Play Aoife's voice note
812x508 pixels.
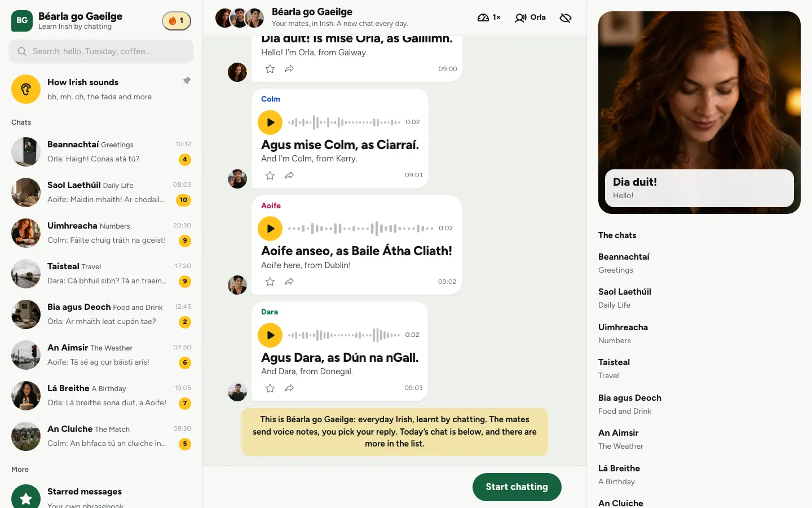[270, 229]
